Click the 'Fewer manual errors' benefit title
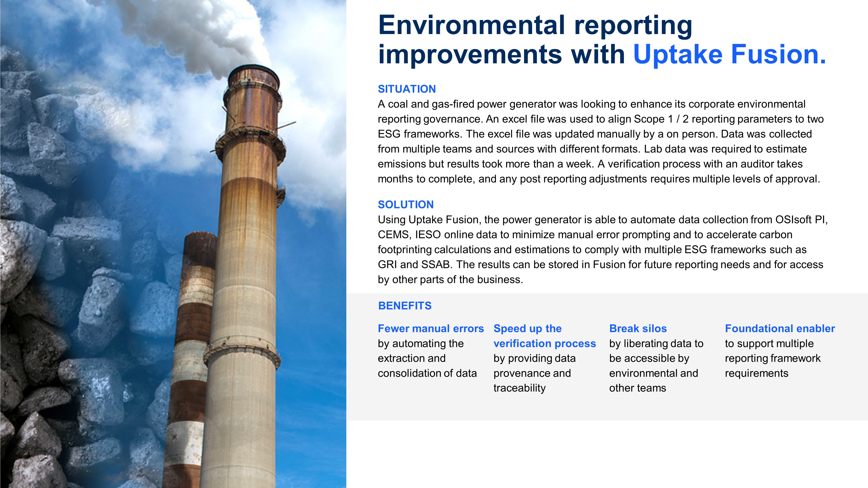868x488 pixels. 431,328
